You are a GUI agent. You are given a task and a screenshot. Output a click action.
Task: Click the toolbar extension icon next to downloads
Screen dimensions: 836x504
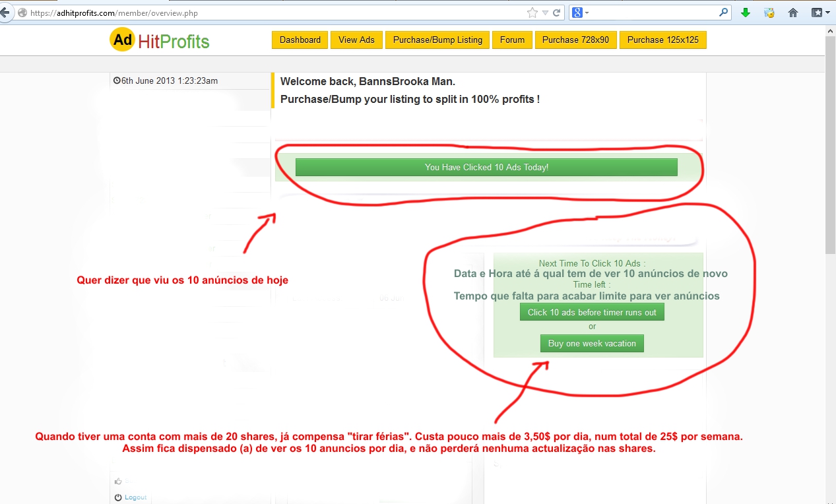(x=769, y=13)
